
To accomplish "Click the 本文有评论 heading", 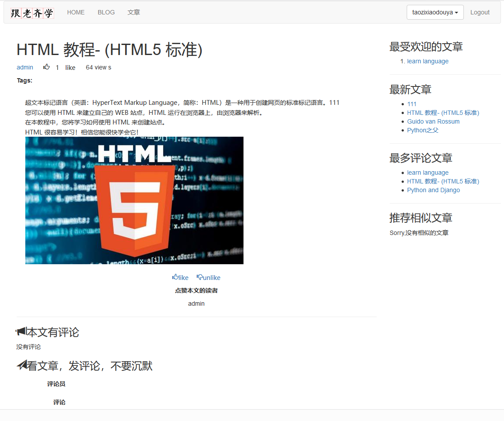I will (53, 332).
